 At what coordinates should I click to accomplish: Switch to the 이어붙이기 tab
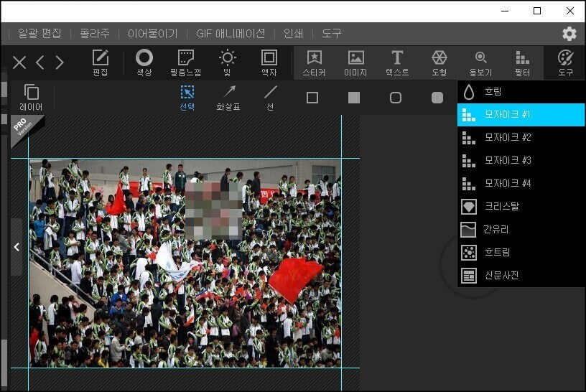tap(152, 33)
